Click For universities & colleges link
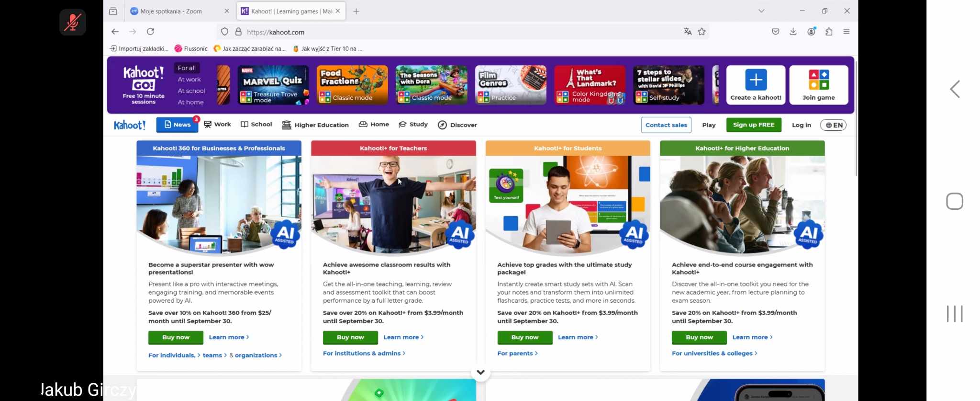The image size is (980, 401). pyautogui.click(x=714, y=354)
